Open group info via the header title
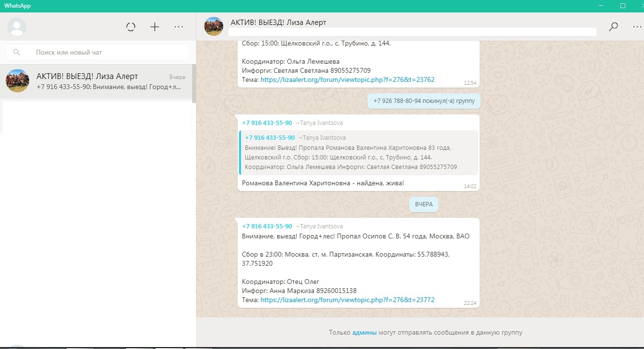This screenshot has height=349, width=644. click(278, 23)
